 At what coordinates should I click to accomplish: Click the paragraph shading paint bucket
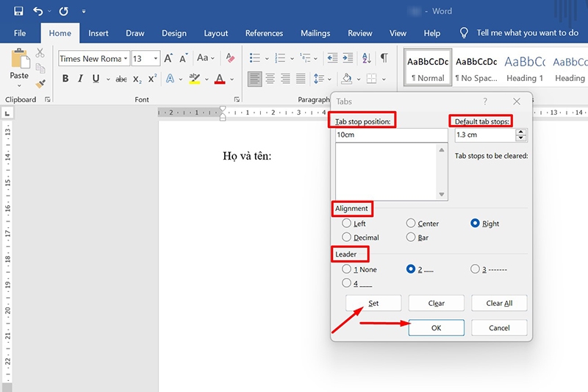(x=346, y=79)
